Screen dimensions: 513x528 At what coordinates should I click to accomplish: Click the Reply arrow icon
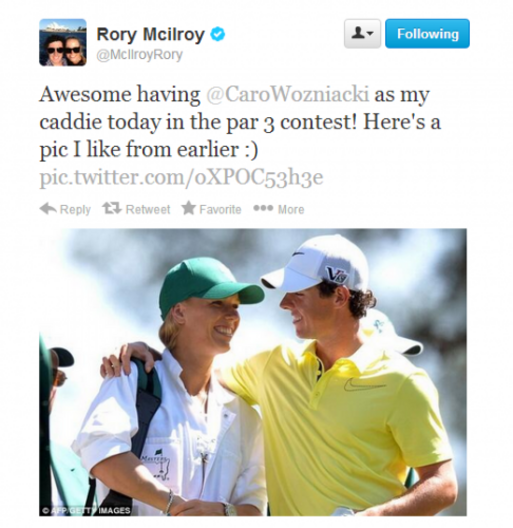48,209
